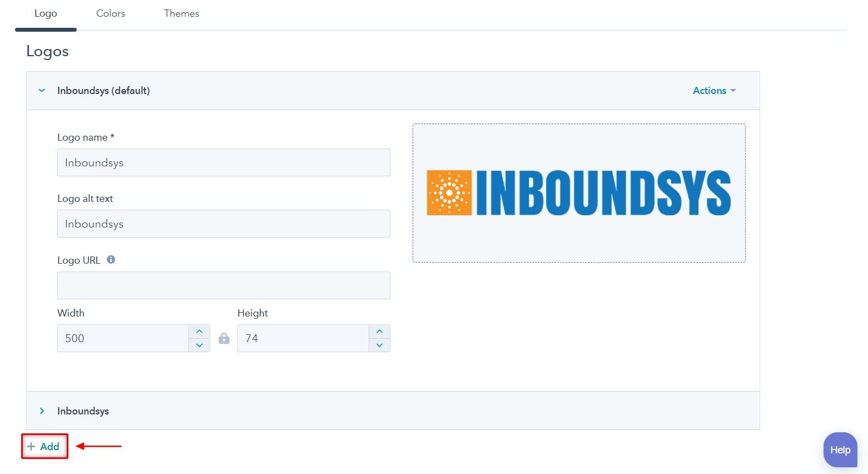The image size is (868, 474).
Task: Select the Logo tab
Action: coord(46,13)
